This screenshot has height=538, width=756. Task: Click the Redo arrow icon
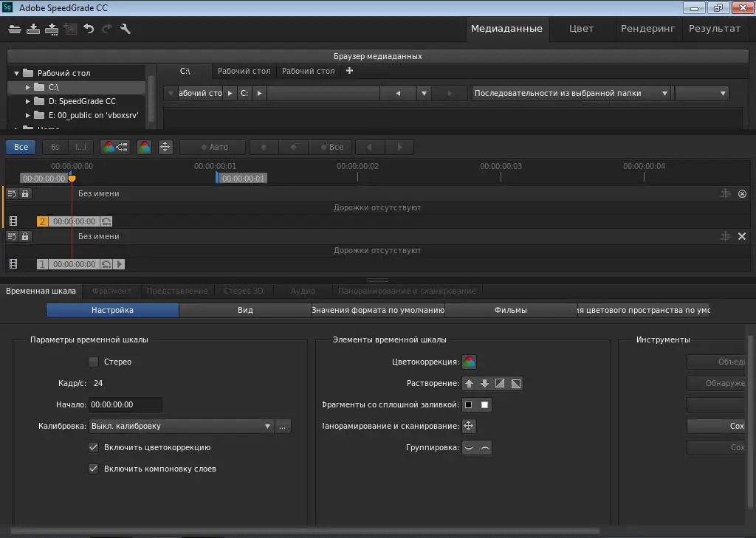[x=106, y=29]
